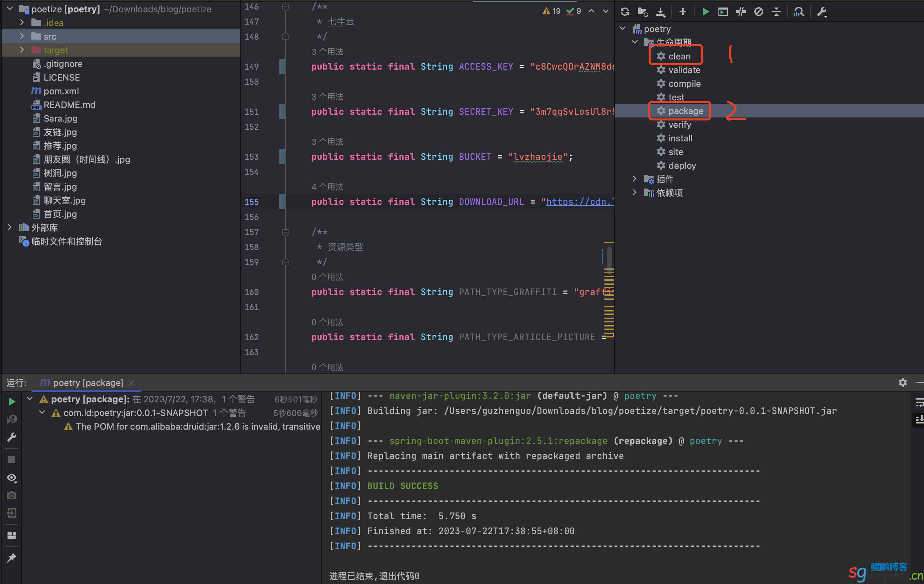Click line number 155 in gutter
Image resolution: width=924 pixels, height=584 pixels.
pyautogui.click(x=251, y=202)
